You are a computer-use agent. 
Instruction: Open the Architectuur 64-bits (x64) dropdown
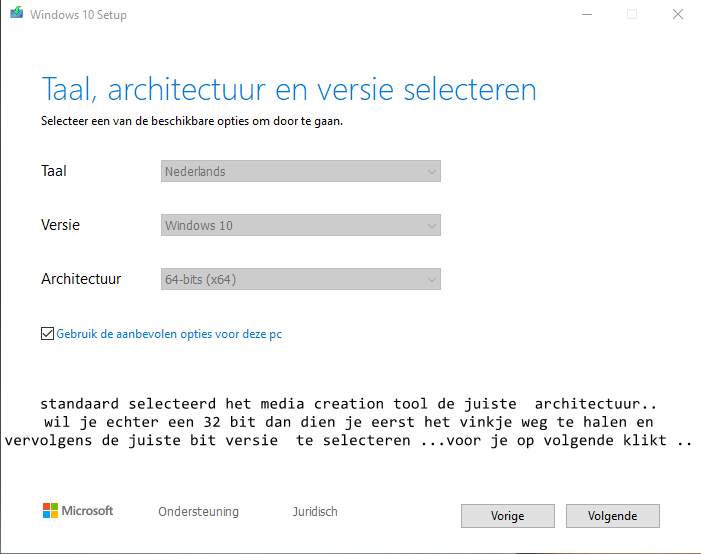(x=300, y=280)
